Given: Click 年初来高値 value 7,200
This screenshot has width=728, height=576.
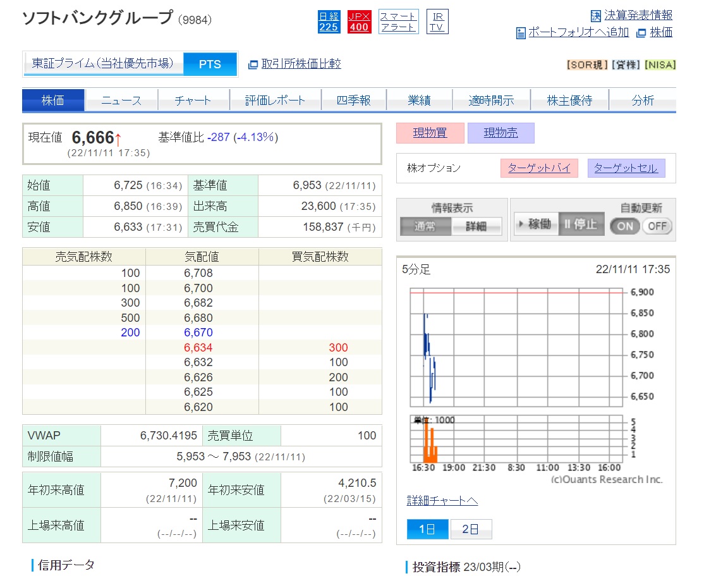Looking at the screenshot, I should (x=183, y=483).
